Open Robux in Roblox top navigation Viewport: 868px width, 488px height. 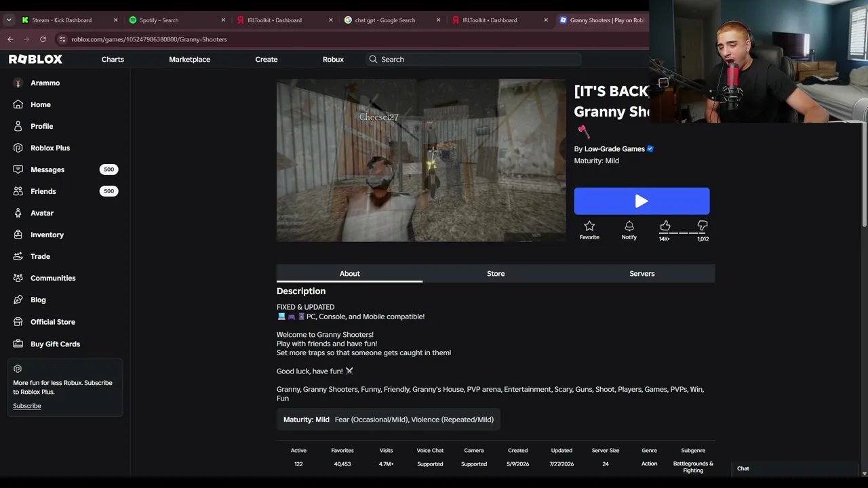tap(333, 60)
